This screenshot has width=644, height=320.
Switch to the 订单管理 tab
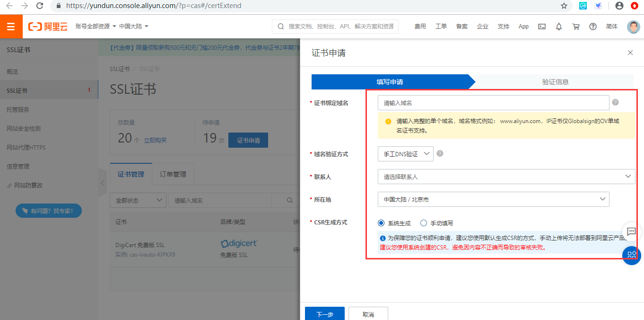click(x=173, y=174)
